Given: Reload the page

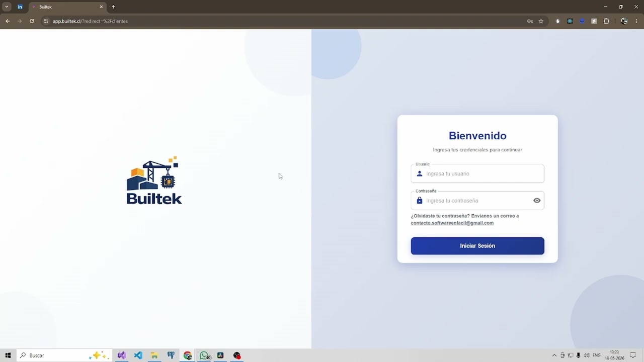Looking at the screenshot, I should tap(32, 21).
